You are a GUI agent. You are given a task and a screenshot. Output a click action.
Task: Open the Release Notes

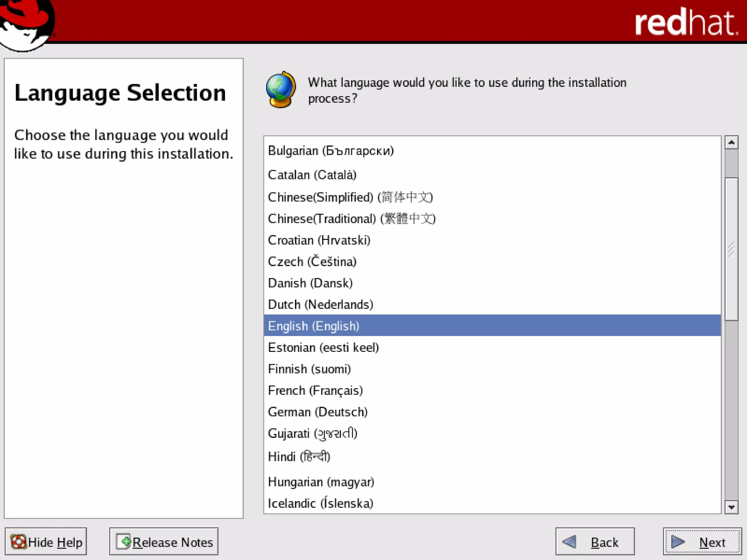pos(164,542)
